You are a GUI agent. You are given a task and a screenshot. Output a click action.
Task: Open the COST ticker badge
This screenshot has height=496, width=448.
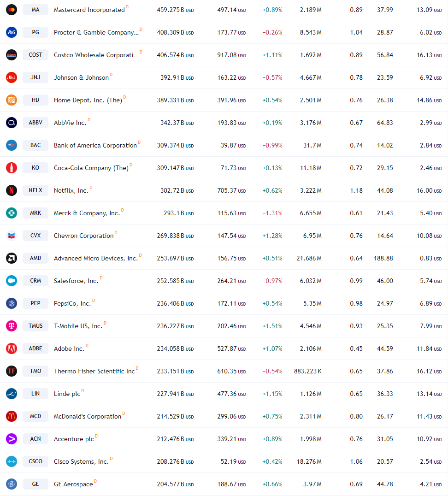point(35,55)
